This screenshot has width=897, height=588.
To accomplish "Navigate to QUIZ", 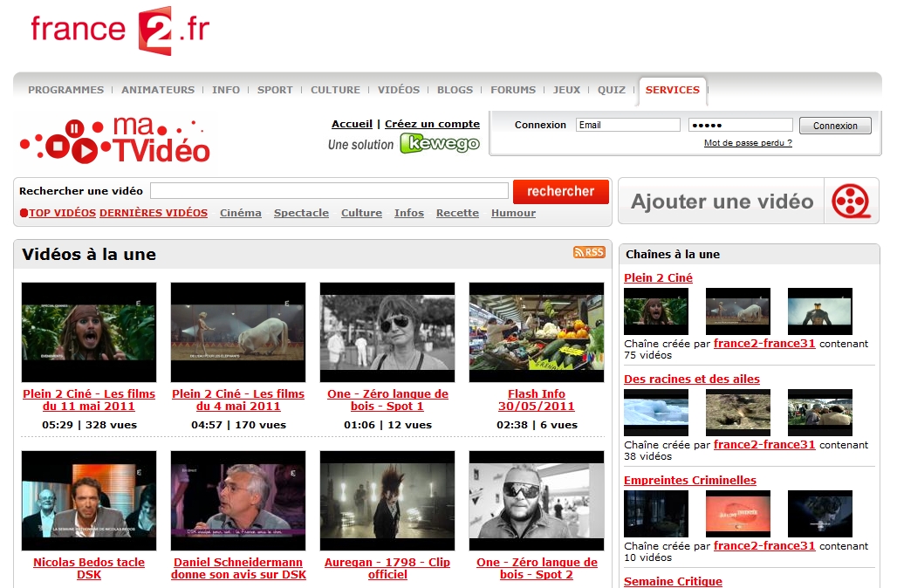I will [612, 90].
